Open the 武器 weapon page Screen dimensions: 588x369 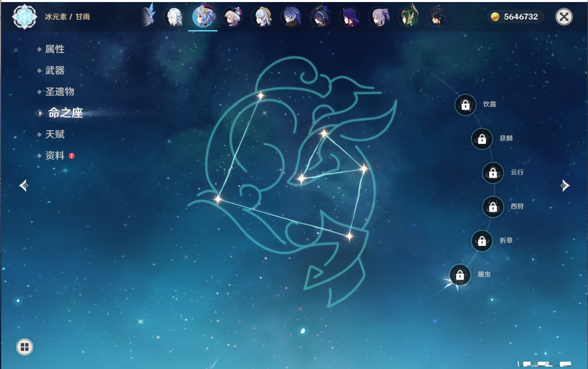point(55,71)
